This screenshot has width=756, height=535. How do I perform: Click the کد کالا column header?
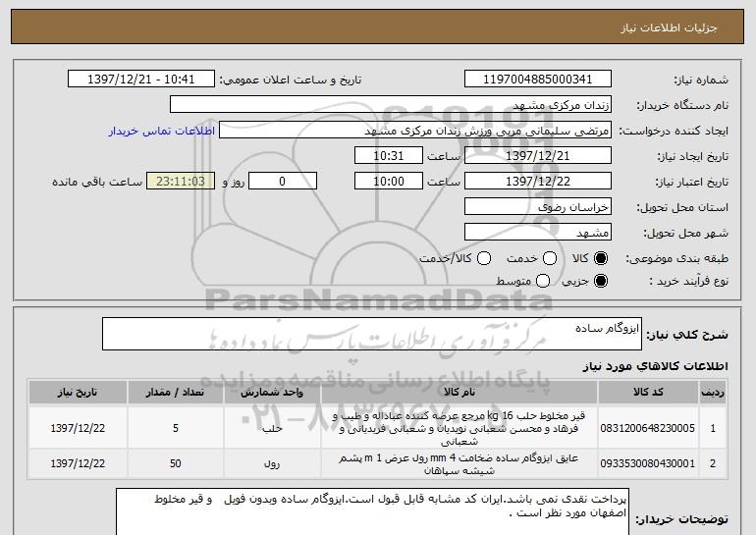click(x=648, y=393)
